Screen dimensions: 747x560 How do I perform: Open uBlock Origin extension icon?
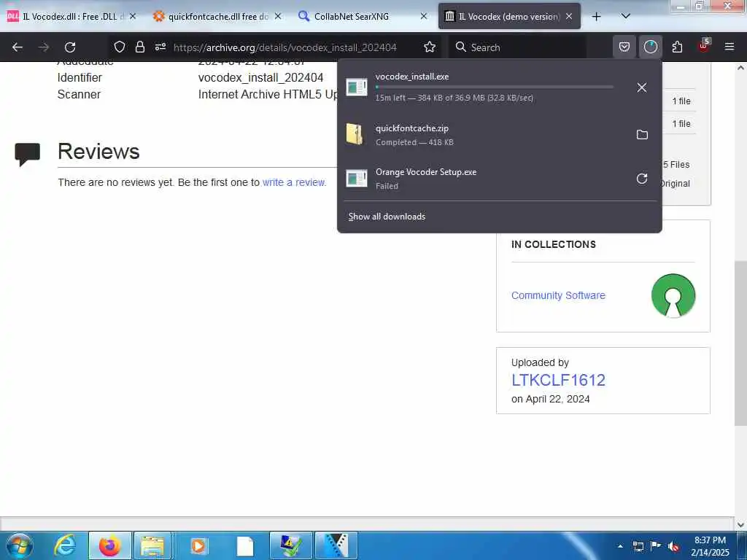[x=704, y=47]
